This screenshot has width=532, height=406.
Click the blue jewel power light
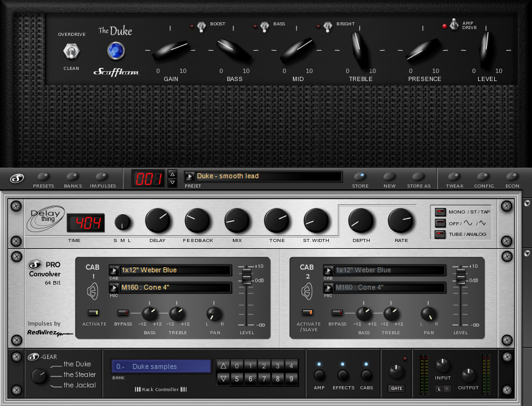point(116,51)
